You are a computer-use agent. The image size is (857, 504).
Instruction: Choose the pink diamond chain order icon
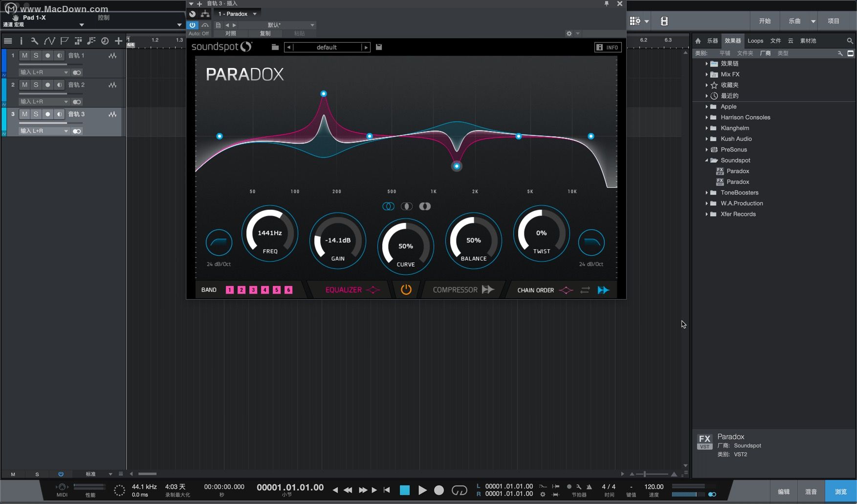click(566, 290)
